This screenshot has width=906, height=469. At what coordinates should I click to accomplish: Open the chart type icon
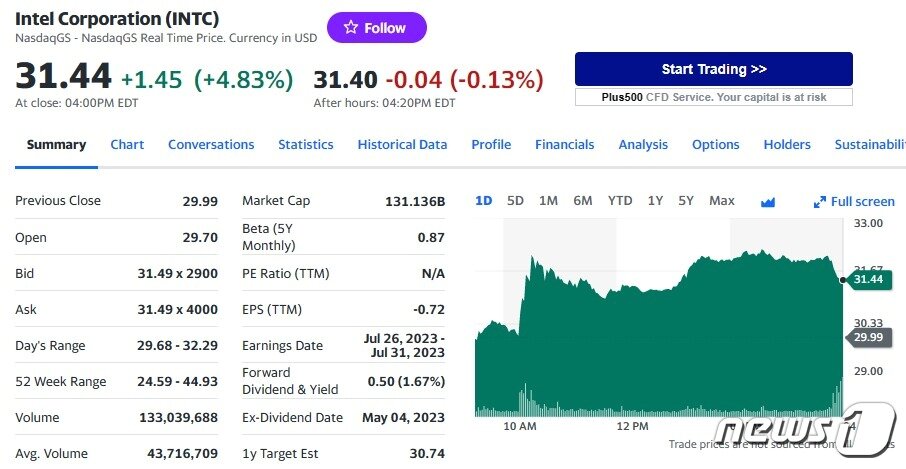tap(768, 201)
